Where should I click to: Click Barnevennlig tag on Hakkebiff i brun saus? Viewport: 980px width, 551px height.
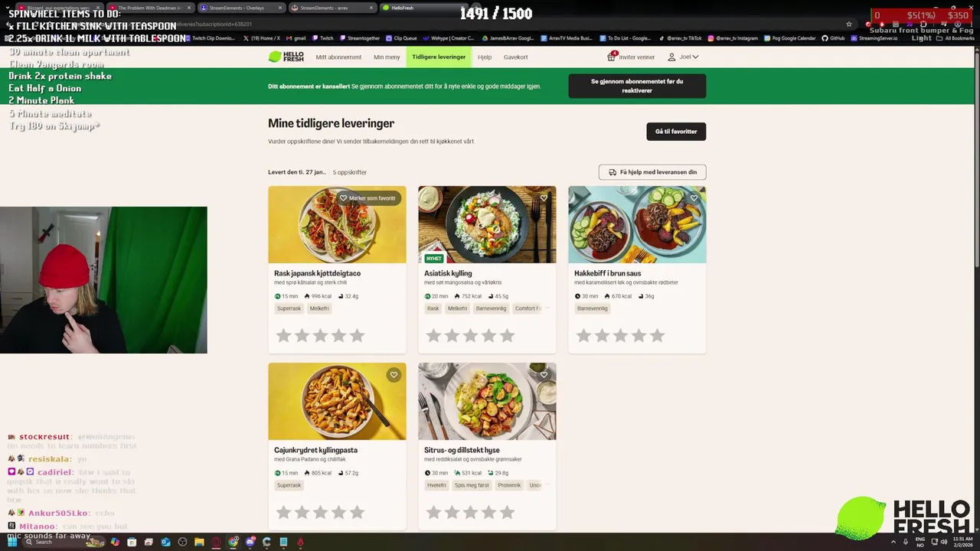pos(593,308)
